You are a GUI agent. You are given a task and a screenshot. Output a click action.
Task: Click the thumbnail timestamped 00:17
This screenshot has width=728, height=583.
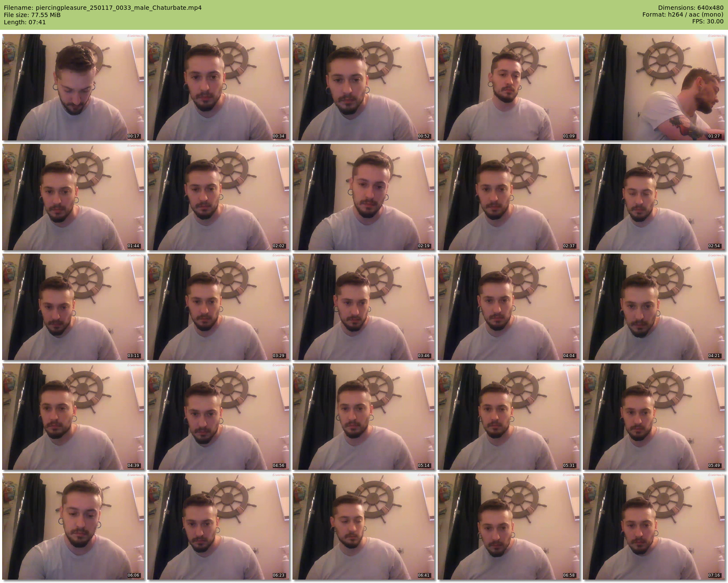[73, 87]
